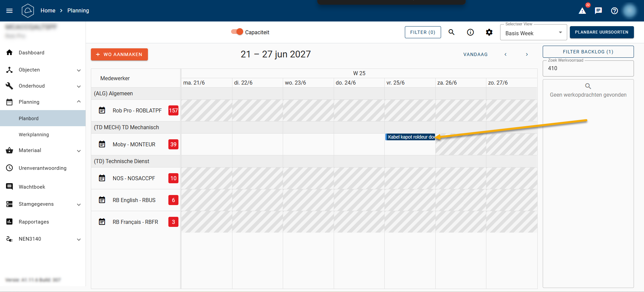Image resolution: width=644 pixels, height=292 pixels.
Task: Open Werkplanning in the sidebar
Action: pos(34,135)
